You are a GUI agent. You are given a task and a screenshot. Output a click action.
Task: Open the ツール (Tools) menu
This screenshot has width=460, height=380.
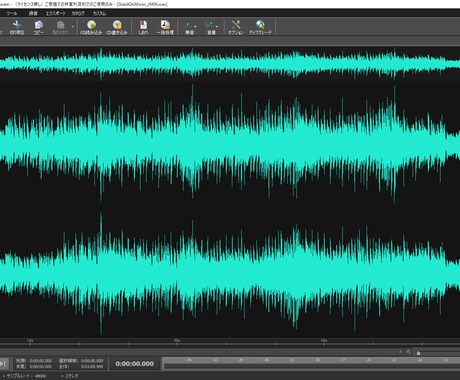(11, 13)
